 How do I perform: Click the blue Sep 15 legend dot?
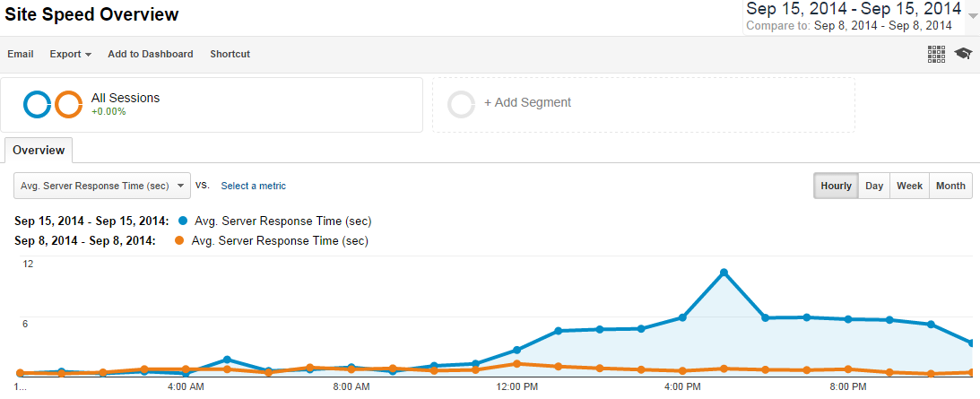(x=184, y=221)
